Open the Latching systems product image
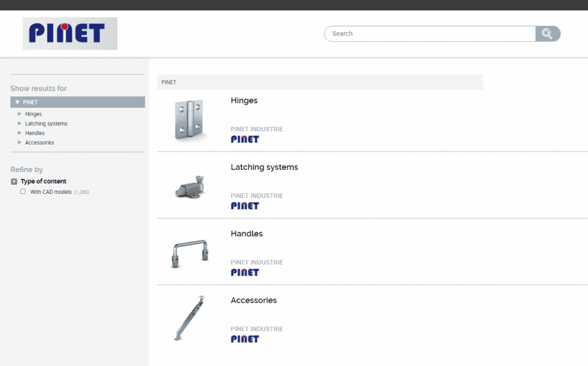This screenshot has height=366, width=588. [189, 186]
